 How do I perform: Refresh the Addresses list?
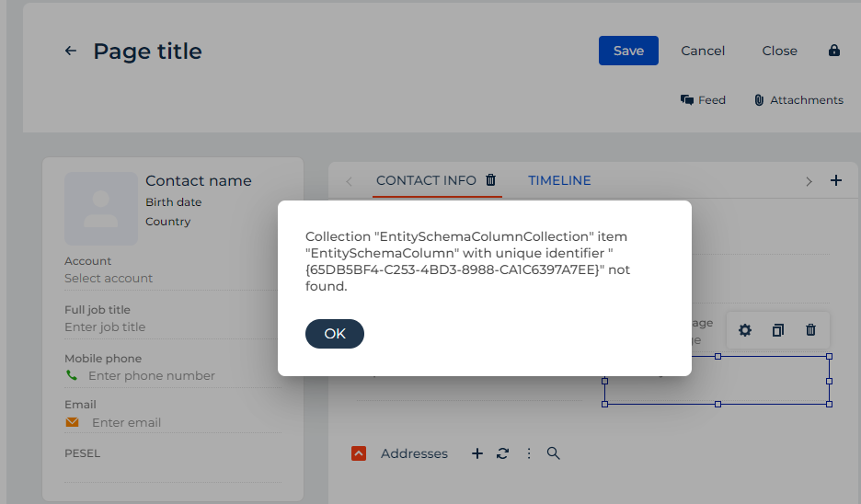502,453
